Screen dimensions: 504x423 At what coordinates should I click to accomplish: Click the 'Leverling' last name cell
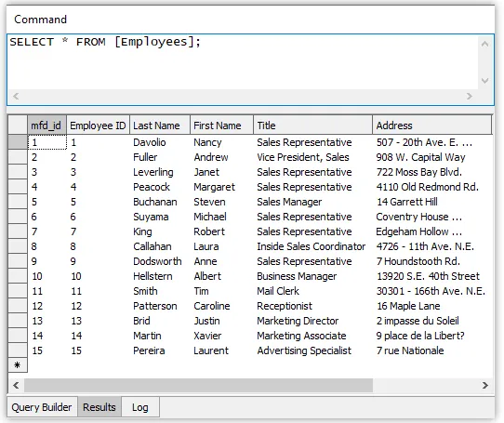pyautogui.click(x=160, y=172)
